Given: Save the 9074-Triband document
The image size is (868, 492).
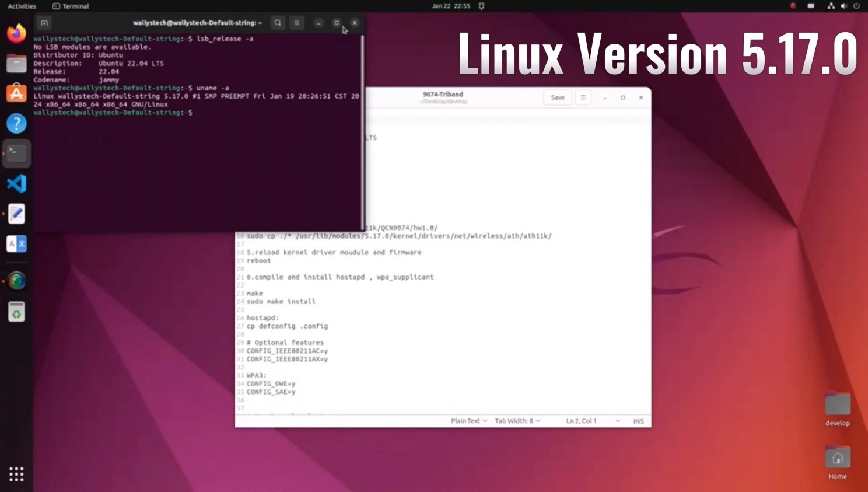Looking at the screenshot, I should (558, 97).
